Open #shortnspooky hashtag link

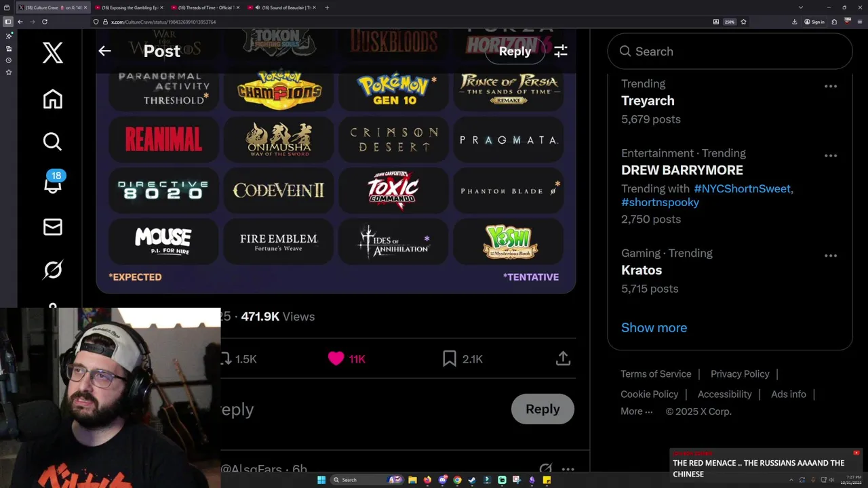pos(660,202)
